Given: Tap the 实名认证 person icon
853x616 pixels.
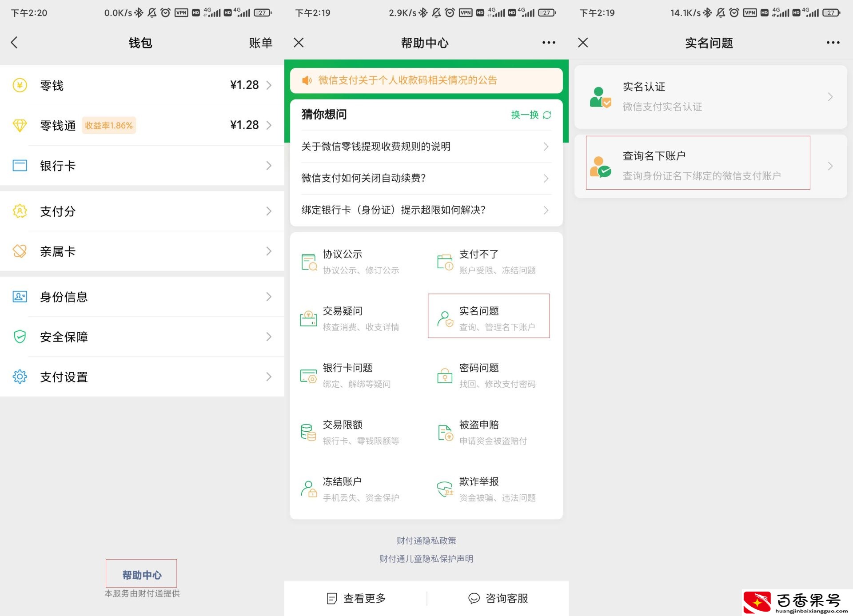Looking at the screenshot, I should tap(600, 97).
